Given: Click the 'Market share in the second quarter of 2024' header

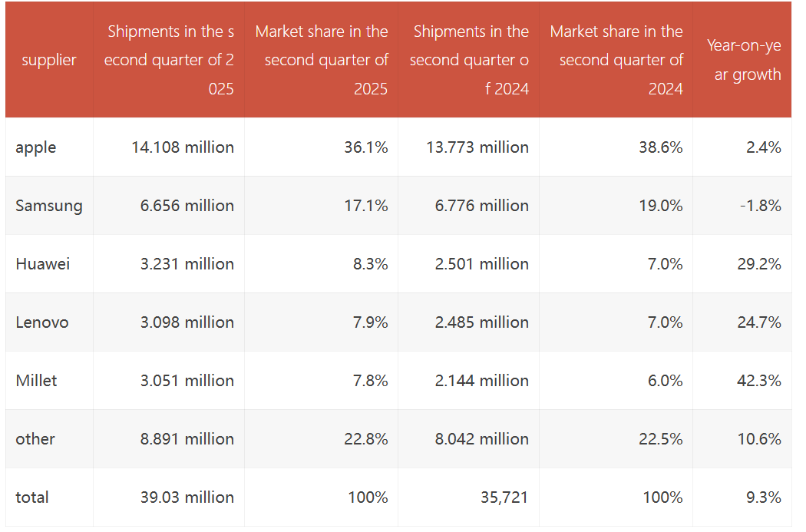Looking at the screenshot, I should pos(616,60).
